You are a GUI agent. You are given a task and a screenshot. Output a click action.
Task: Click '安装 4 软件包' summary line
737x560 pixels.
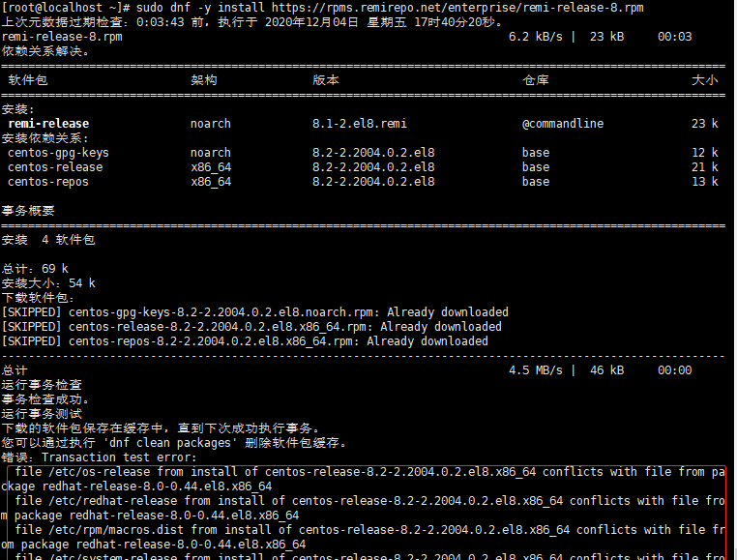pos(48,240)
